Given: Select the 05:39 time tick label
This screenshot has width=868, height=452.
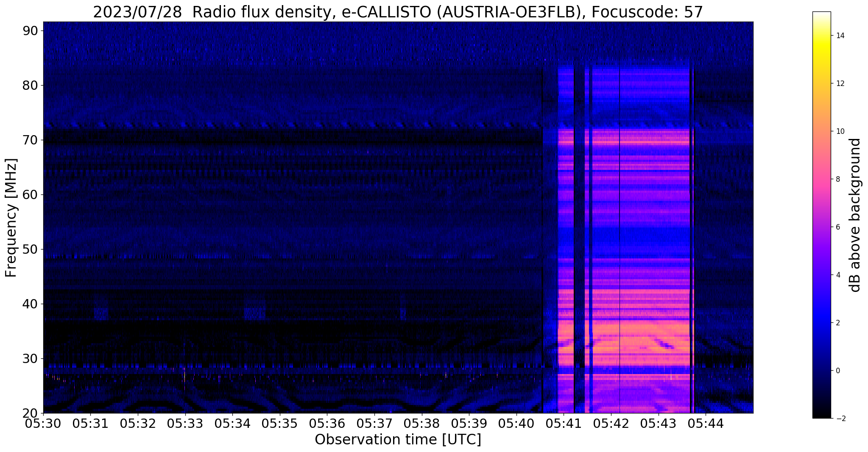Looking at the screenshot, I should pyautogui.click(x=469, y=424).
